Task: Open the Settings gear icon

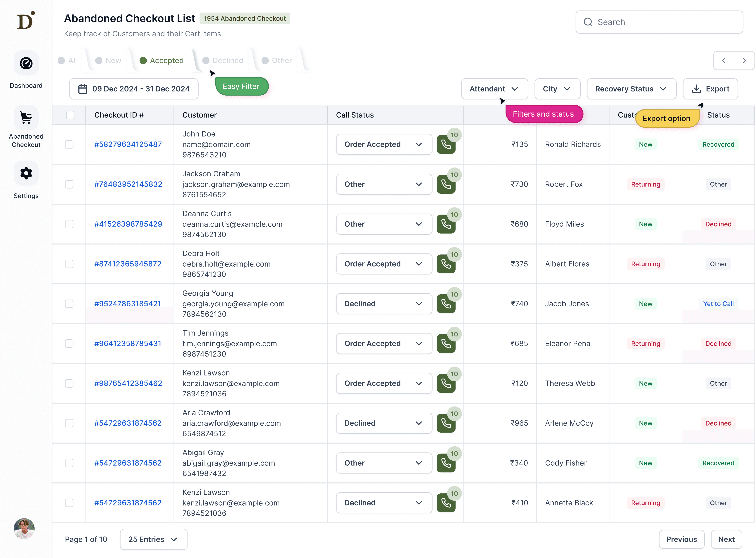Action: [x=26, y=173]
